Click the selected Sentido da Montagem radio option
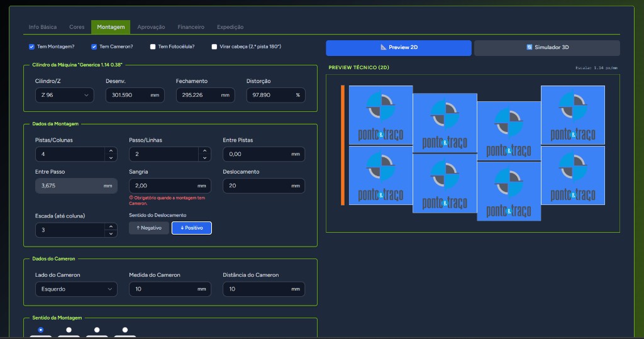 click(40, 330)
